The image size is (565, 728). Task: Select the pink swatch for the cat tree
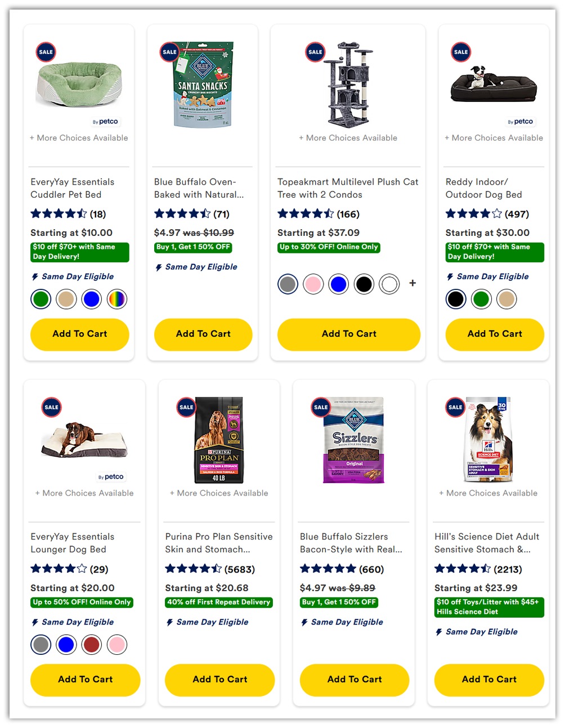(x=313, y=284)
